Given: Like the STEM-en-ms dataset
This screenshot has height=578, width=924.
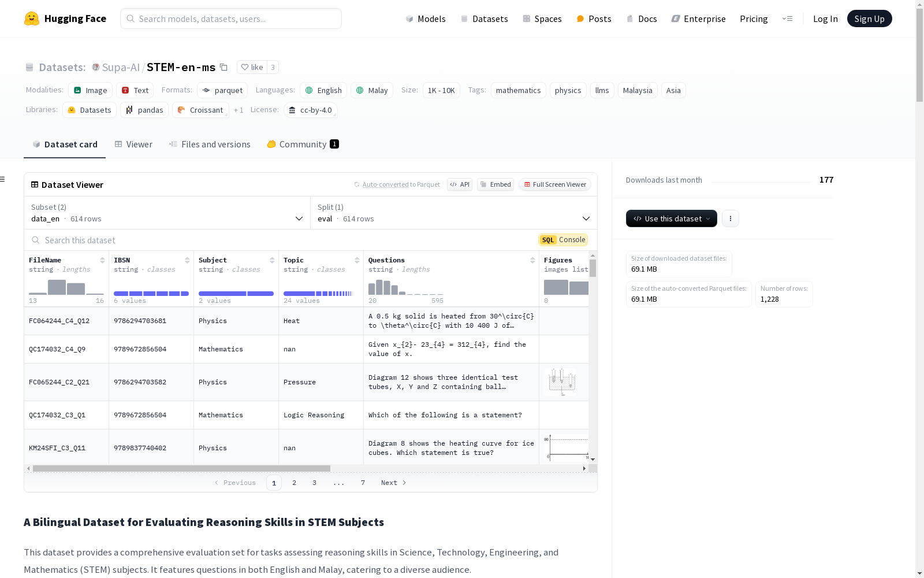Looking at the screenshot, I should (252, 67).
